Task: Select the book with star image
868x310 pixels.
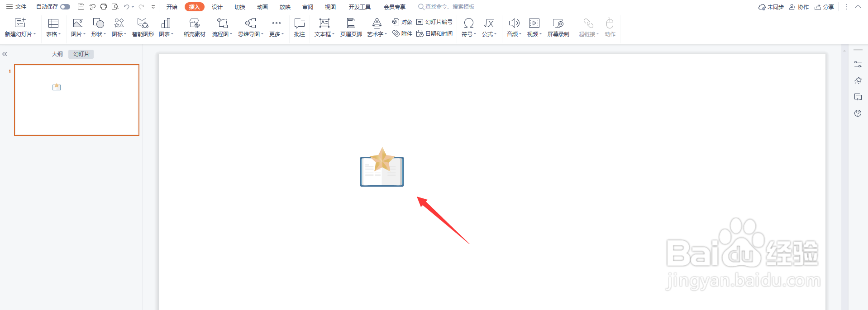Action: (x=382, y=167)
